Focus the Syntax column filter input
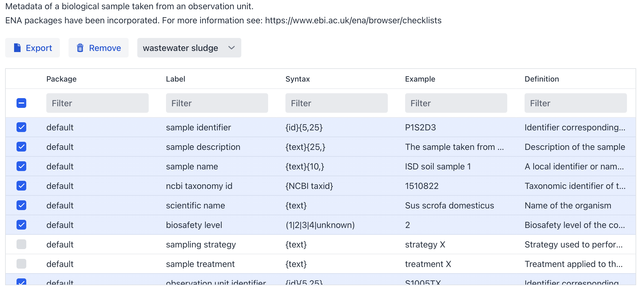 click(x=336, y=103)
